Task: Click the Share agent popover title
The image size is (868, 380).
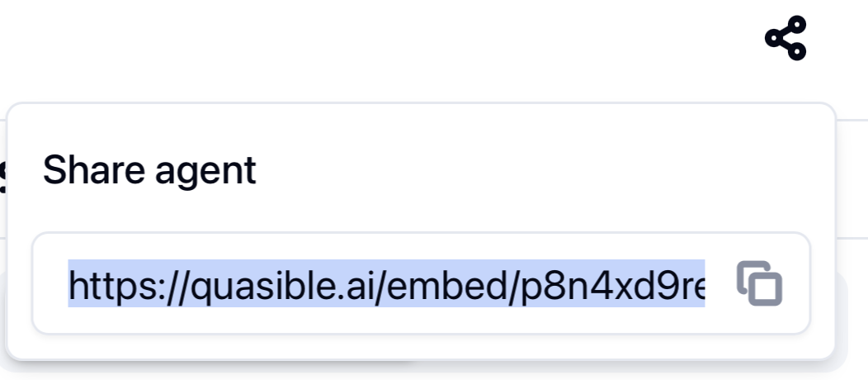Action: 149,170
